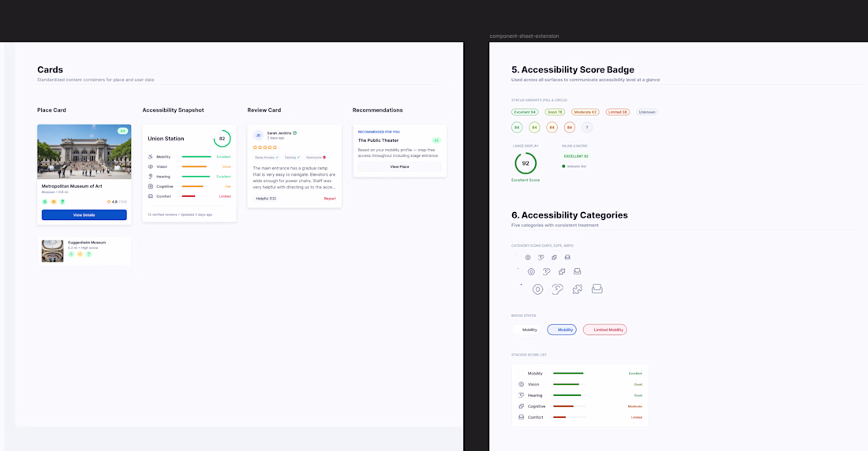Click the question mark circle badge
Screen dimensions: 868x451
click(x=587, y=127)
